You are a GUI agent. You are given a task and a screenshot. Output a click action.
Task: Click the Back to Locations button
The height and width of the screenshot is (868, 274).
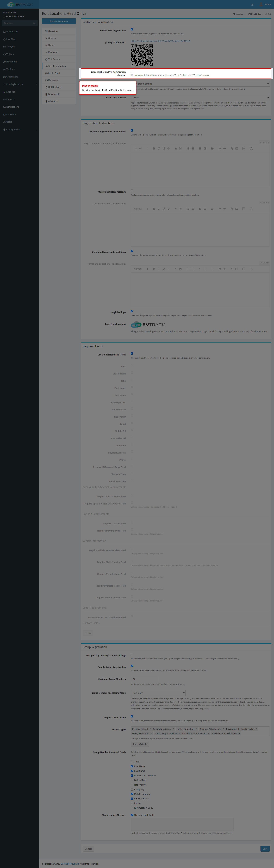(x=59, y=21)
